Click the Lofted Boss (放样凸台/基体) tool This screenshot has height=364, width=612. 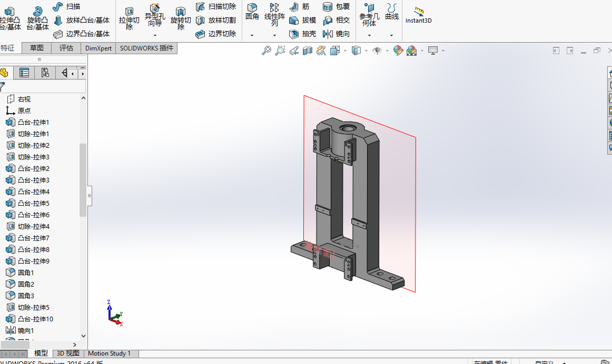click(82, 21)
